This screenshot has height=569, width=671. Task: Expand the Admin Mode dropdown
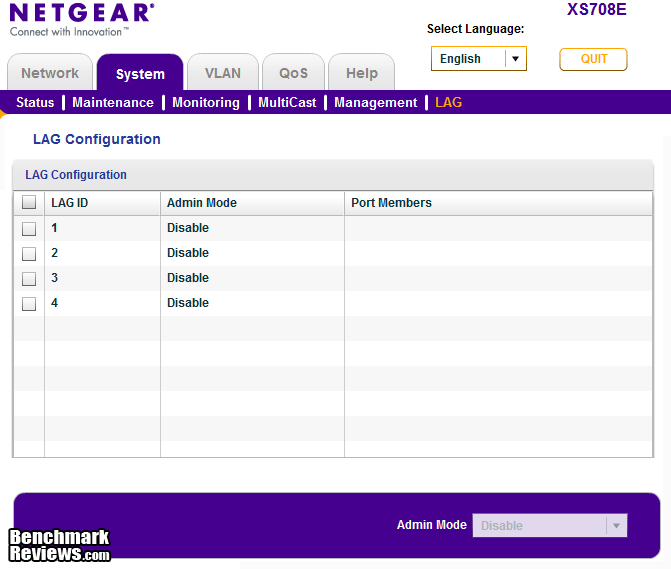pyautogui.click(x=550, y=526)
